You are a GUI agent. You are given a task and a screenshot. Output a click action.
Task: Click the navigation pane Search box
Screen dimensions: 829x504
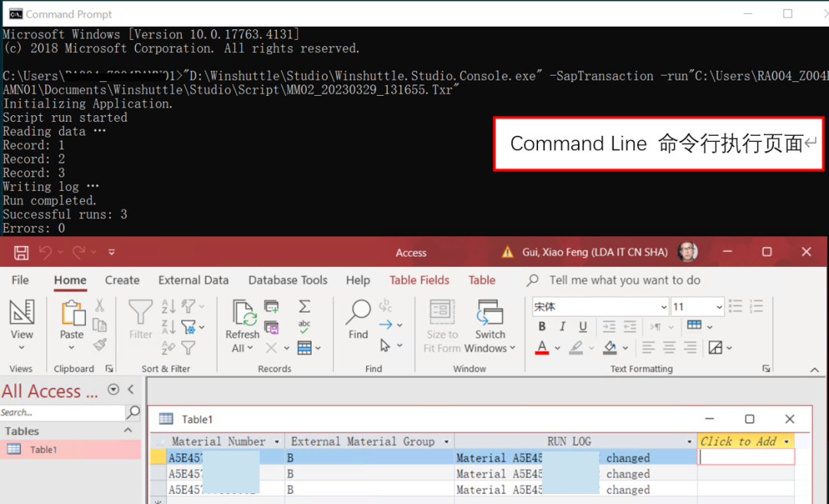(x=62, y=412)
